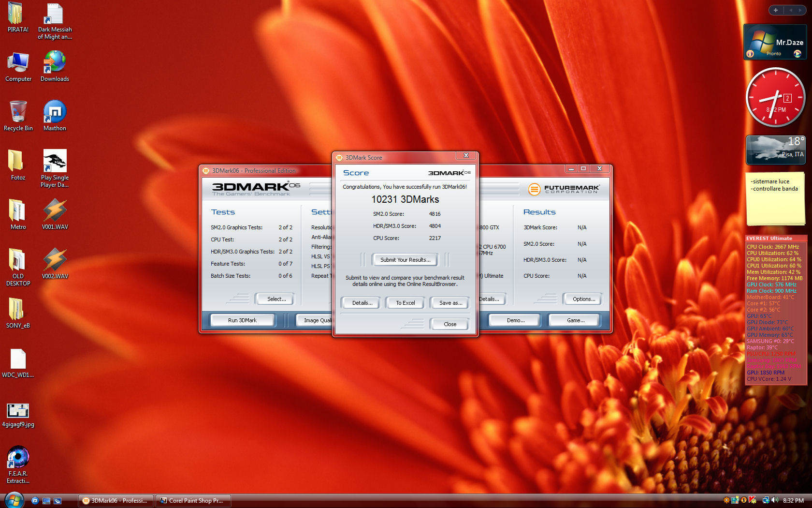Click Free Memory: 1174 MB reading

click(x=774, y=278)
